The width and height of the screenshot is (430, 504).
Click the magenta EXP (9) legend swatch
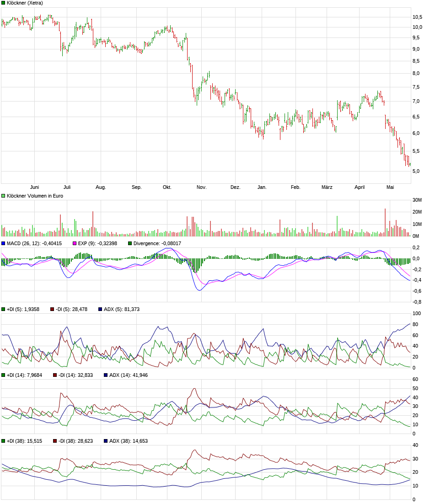pyautogui.click(x=75, y=243)
